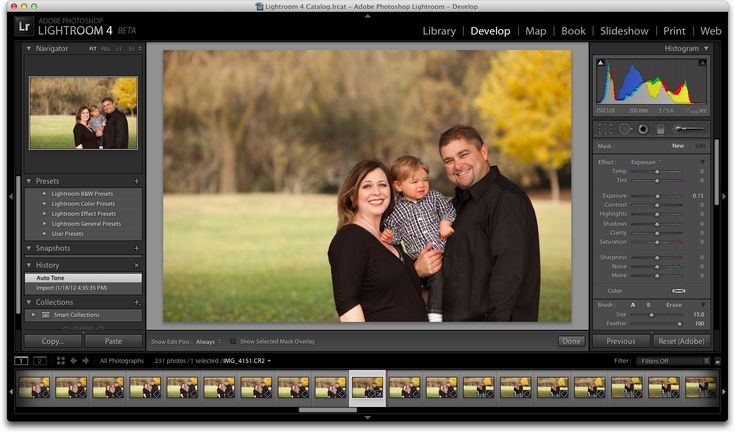
Task: Set Navigator zoom to FILL
Action: click(x=106, y=49)
